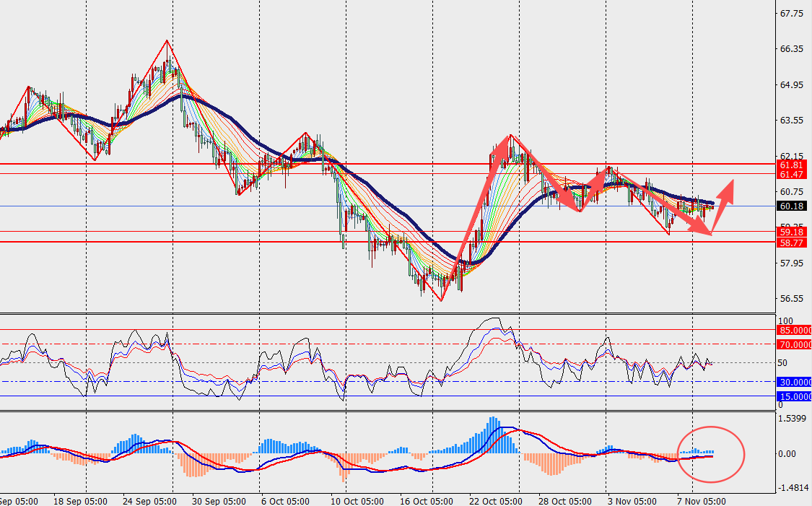Viewport: 812px width, 506px height.
Task: Select the 15.0000 blue level label
Action: (794, 396)
